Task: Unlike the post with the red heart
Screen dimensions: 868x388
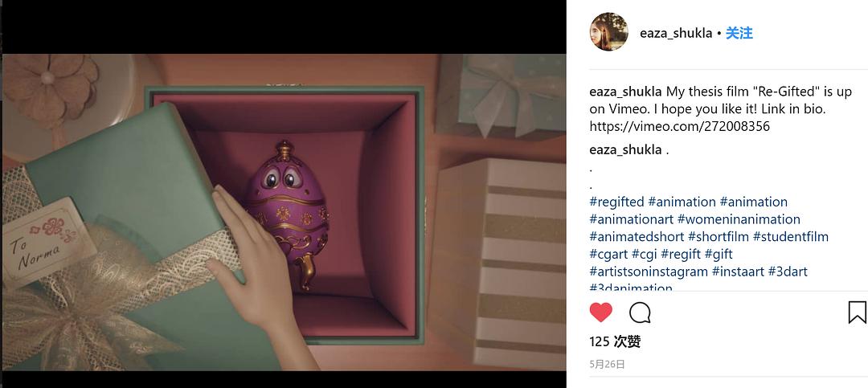Action: click(600, 312)
